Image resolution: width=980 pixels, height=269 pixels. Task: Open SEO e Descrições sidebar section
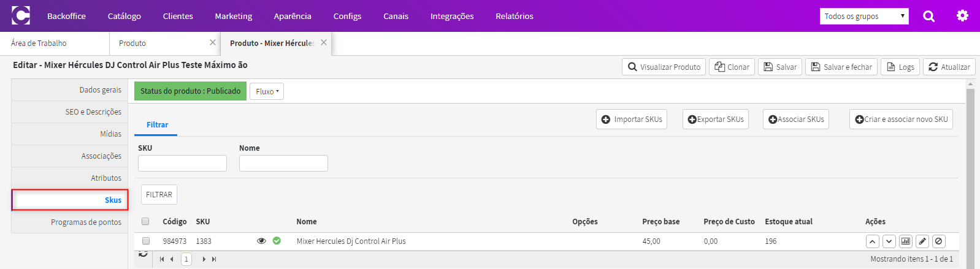coord(69,112)
